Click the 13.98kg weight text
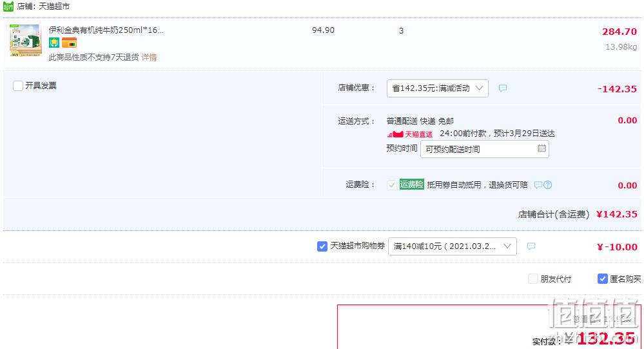644x349 pixels. coord(621,47)
